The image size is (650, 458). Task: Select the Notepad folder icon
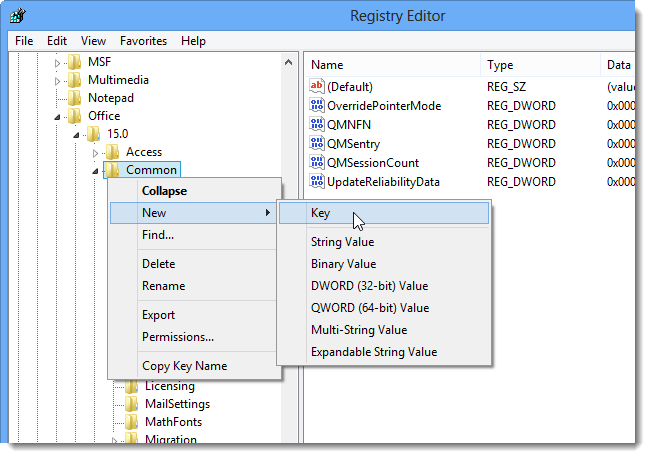(x=74, y=98)
